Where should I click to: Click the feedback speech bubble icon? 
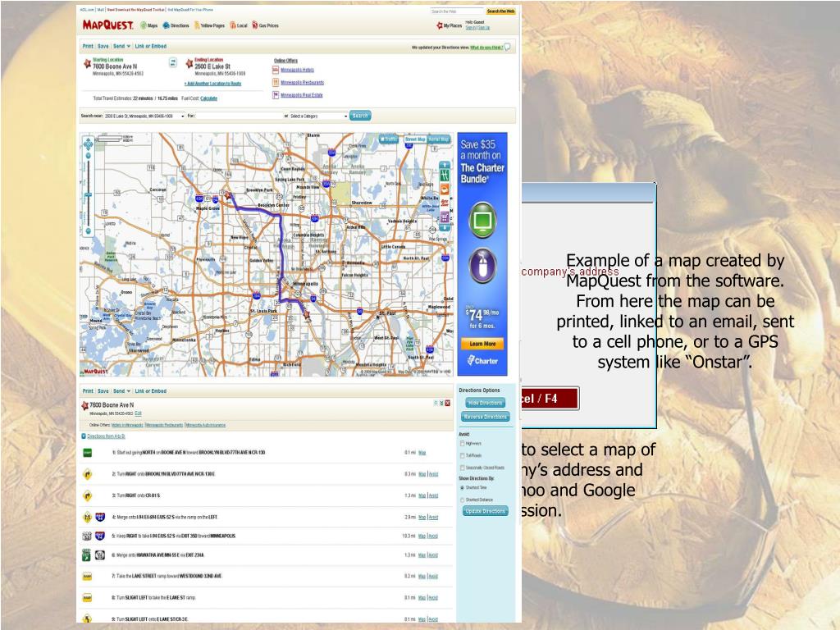coord(507,47)
